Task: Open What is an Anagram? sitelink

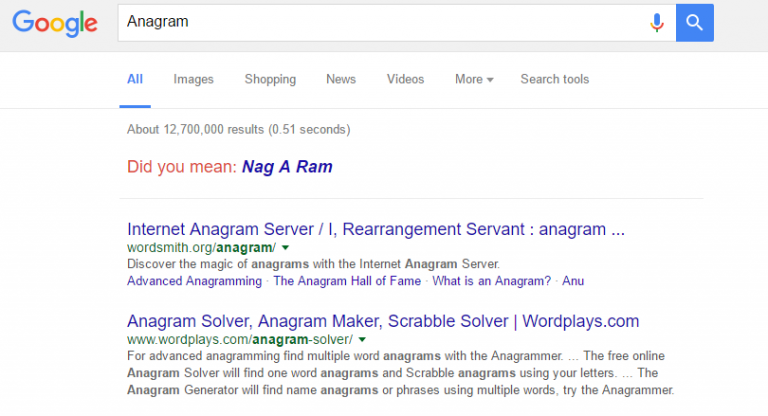Action: coord(492,281)
